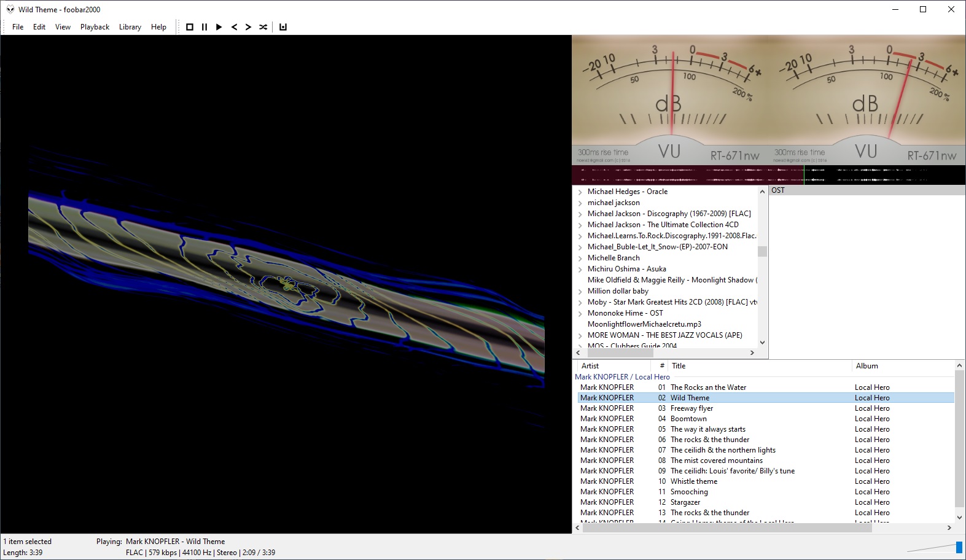Expand the lowercase michael jackson folder

click(580, 203)
